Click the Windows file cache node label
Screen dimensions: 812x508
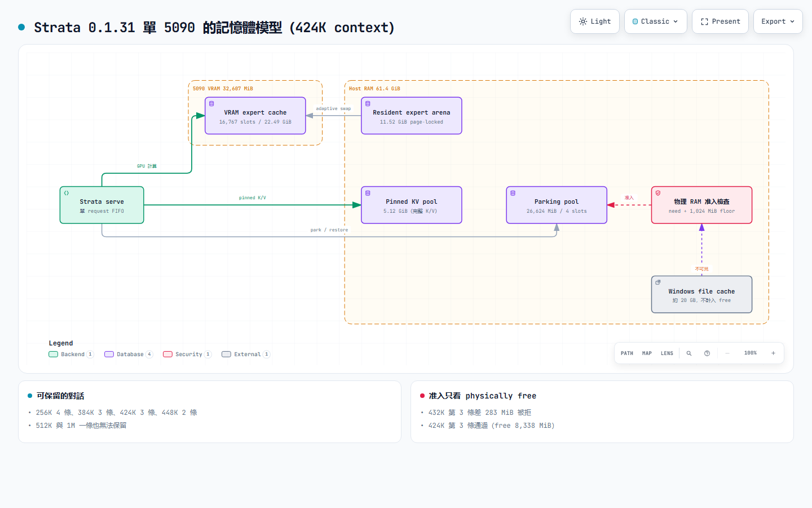701,291
